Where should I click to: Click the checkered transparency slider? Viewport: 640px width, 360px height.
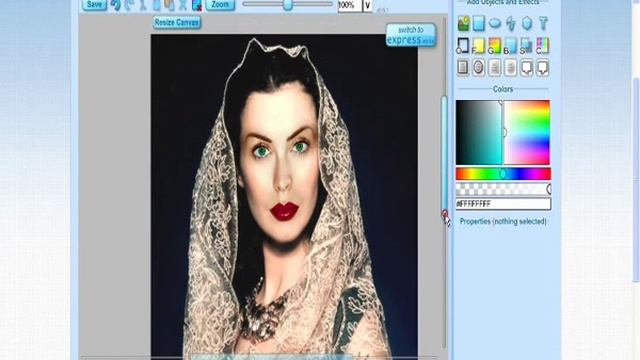503,189
